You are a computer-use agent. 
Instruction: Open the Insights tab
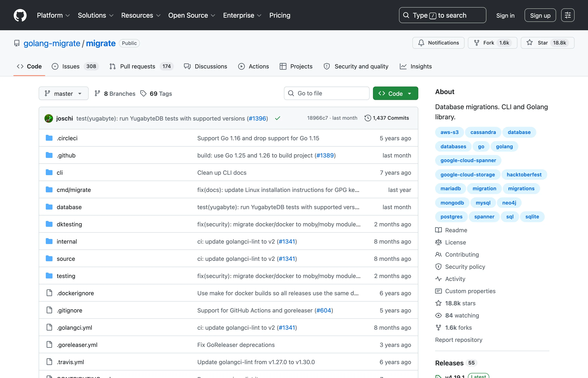416,66
